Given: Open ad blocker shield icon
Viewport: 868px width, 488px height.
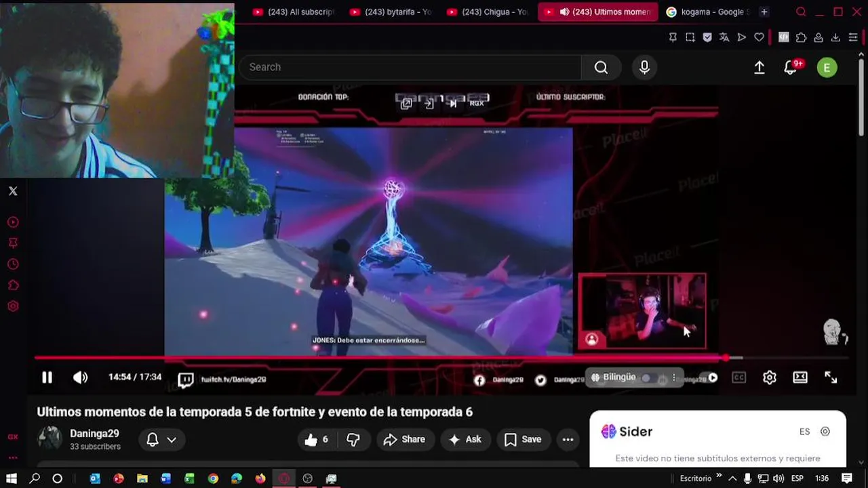Looking at the screenshot, I should 707,37.
